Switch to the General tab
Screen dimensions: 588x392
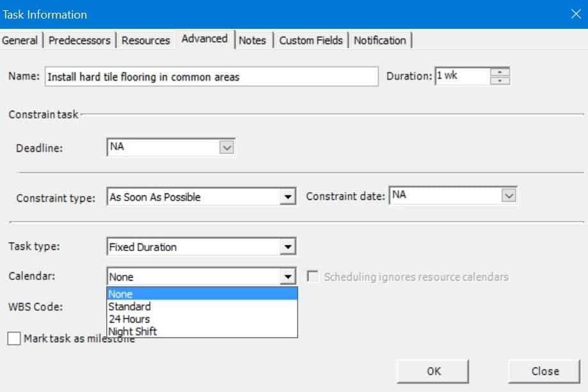(x=20, y=40)
